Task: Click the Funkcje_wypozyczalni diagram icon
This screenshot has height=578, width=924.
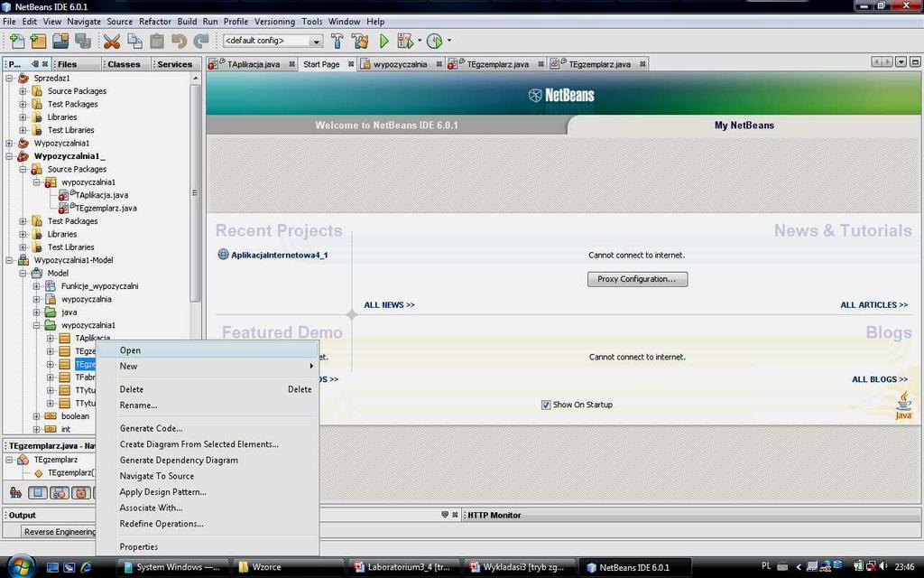Action: tap(51, 286)
